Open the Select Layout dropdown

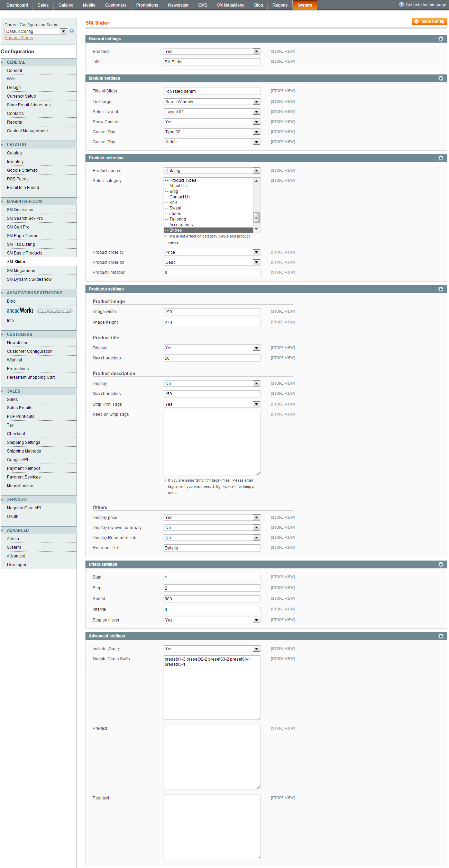click(212, 112)
